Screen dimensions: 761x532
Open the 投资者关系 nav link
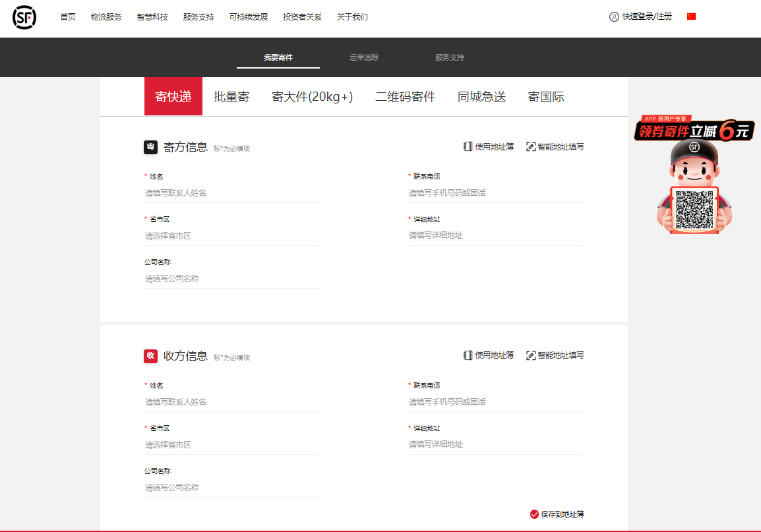(x=302, y=17)
